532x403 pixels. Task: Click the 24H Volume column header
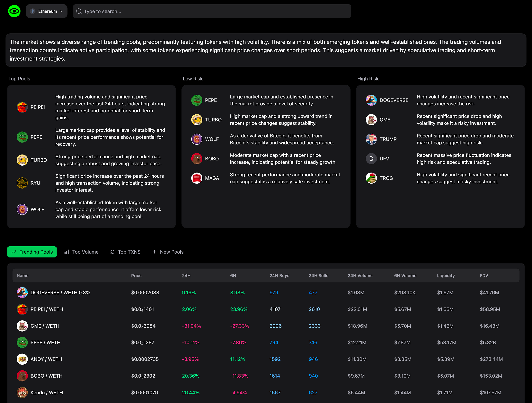tap(360, 275)
